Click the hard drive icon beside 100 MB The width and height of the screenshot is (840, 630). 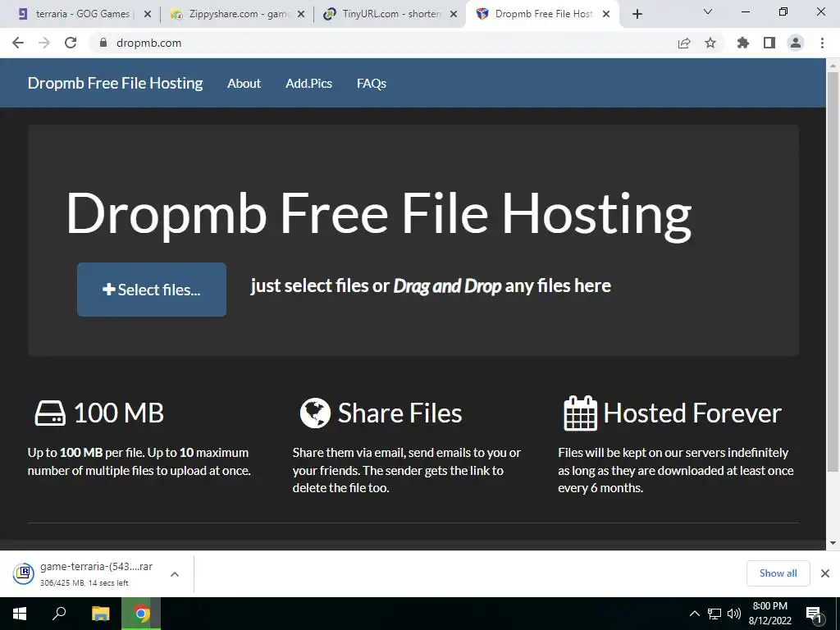[50, 413]
